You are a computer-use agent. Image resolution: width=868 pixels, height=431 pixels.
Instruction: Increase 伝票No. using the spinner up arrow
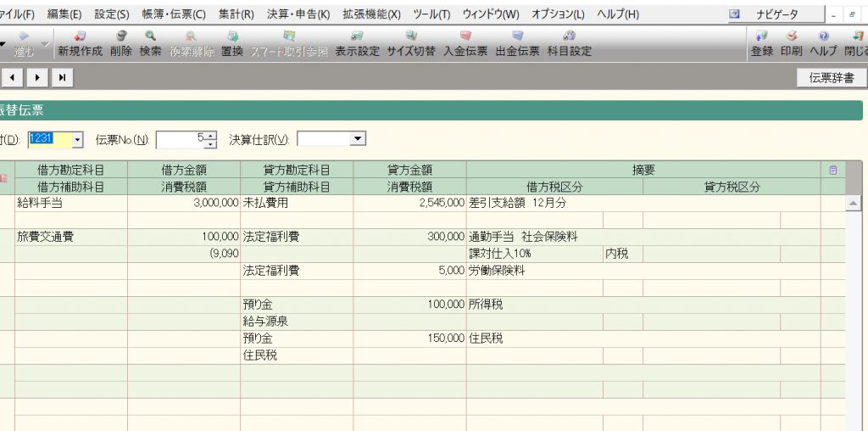pyautogui.click(x=211, y=135)
